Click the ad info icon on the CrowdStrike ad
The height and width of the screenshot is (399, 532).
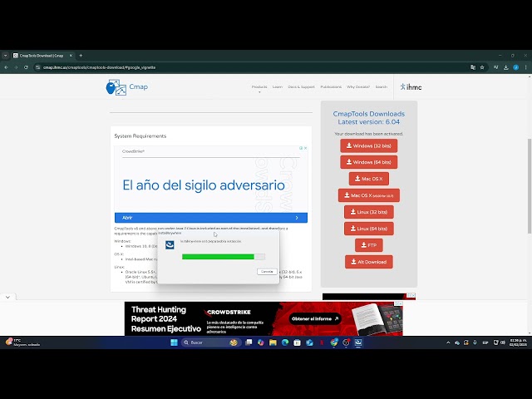coord(301,148)
